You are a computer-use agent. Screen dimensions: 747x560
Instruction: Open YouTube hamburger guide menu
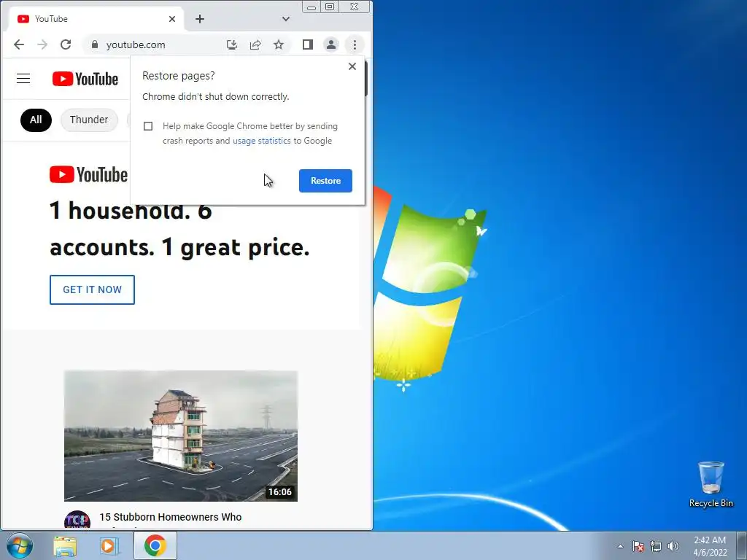(23, 79)
